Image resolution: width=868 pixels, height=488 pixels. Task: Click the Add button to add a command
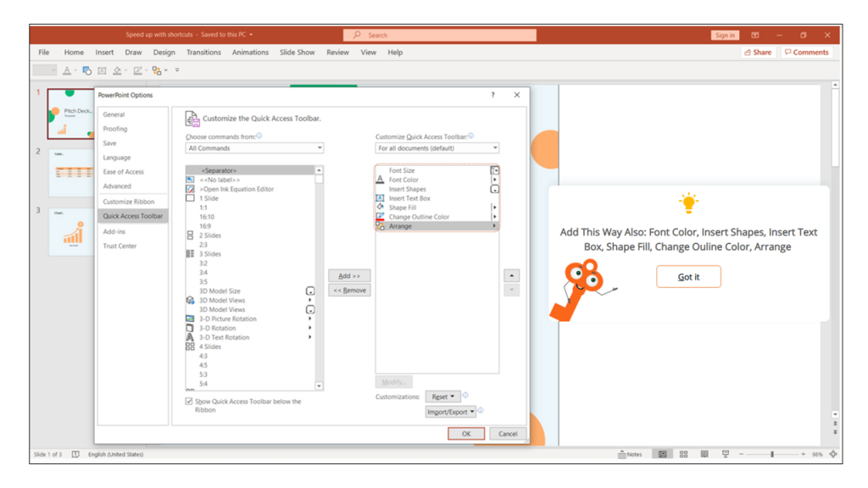point(348,274)
